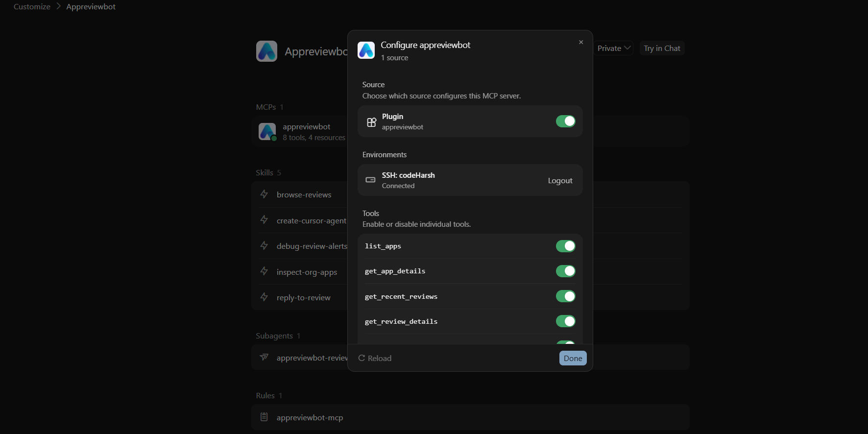This screenshot has width=868, height=434.
Task: Disable the list_apps tool
Action: (x=566, y=246)
